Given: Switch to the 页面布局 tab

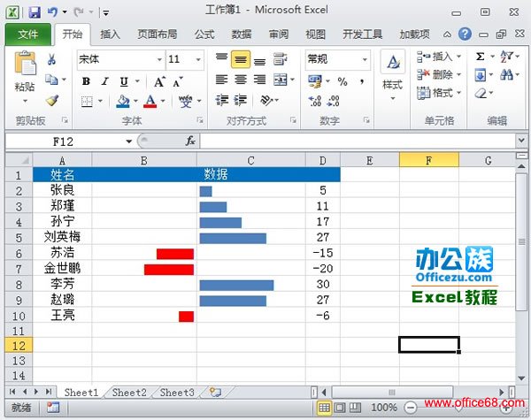Looking at the screenshot, I should click(x=158, y=34).
